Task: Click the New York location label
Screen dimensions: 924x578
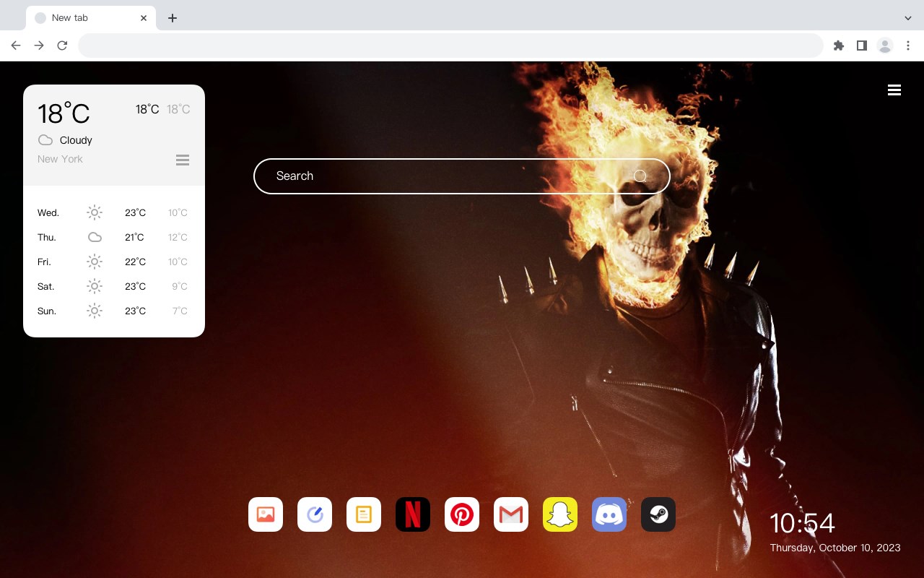Action: tap(60, 159)
